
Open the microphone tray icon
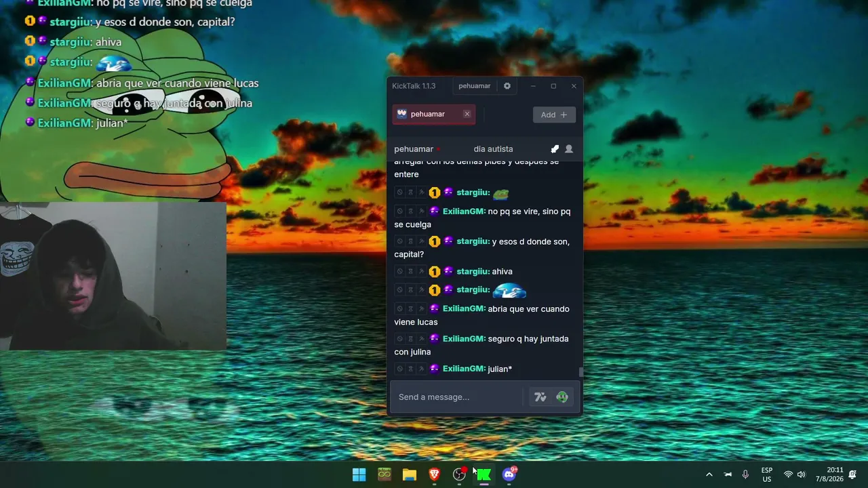coord(745,474)
